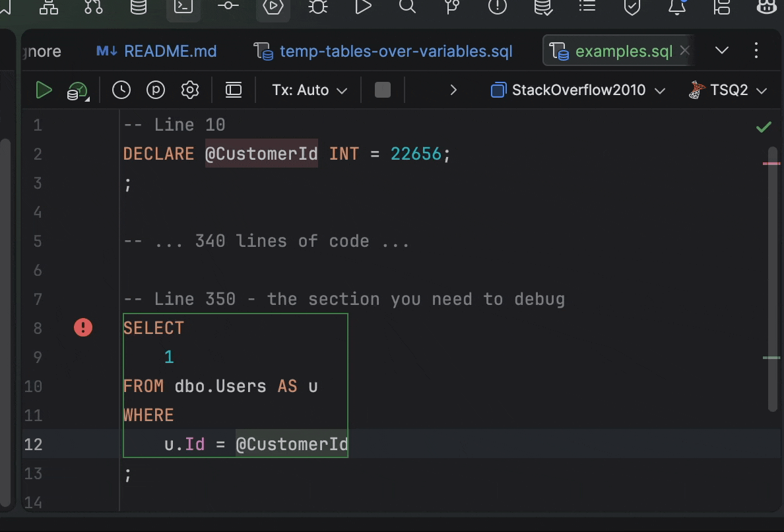The image size is (784, 532).
Task: Click line number 12 in gutter
Action: click(x=33, y=444)
